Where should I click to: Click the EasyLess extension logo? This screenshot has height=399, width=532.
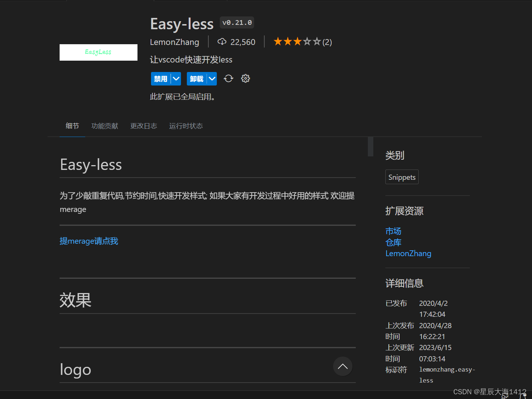click(98, 52)
